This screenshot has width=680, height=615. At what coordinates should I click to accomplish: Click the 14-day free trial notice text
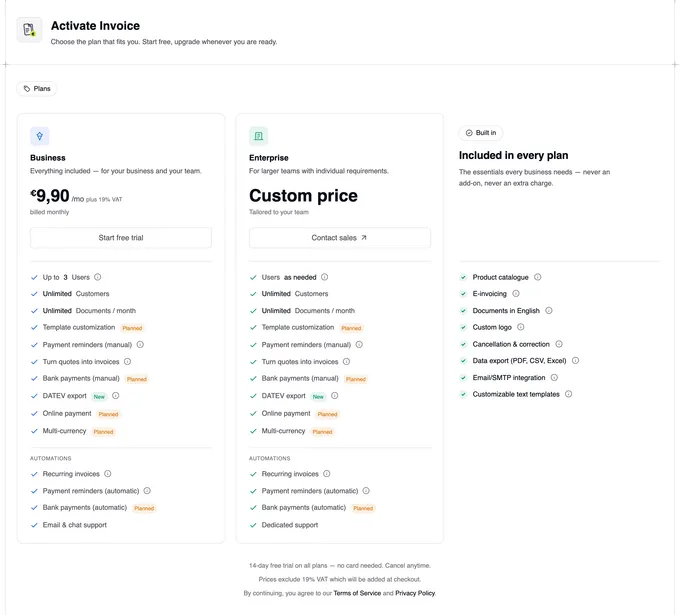pos(340,566)
